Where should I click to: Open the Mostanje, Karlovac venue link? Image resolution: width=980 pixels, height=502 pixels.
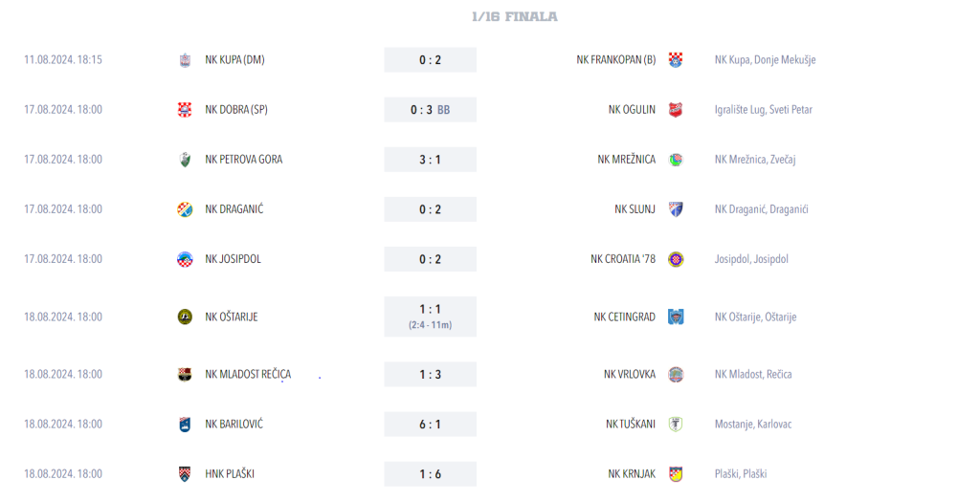point(752,424)
